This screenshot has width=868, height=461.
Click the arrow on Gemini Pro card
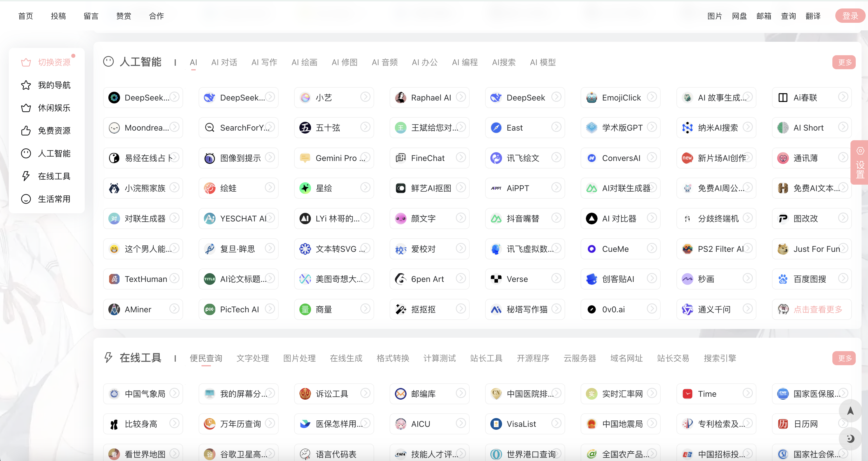[x=365, y=157]
